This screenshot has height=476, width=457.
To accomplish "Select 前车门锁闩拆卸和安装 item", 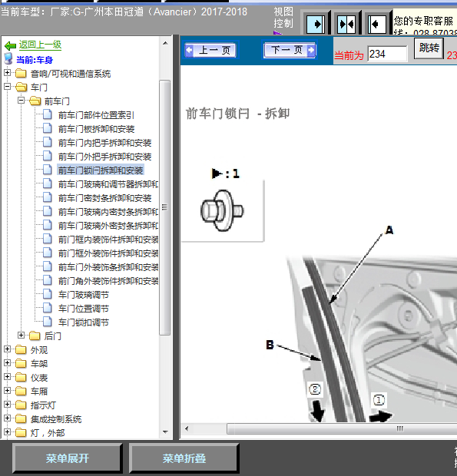I will click(101, 170).
